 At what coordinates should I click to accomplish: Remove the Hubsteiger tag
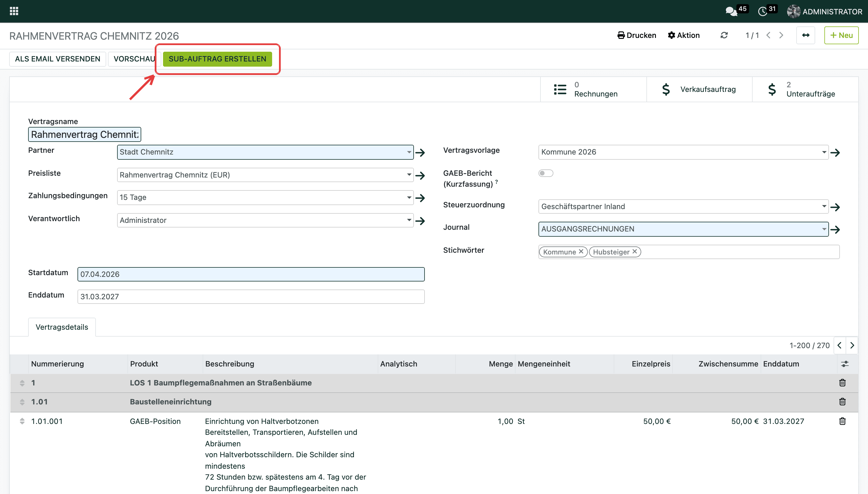(635, 251)
